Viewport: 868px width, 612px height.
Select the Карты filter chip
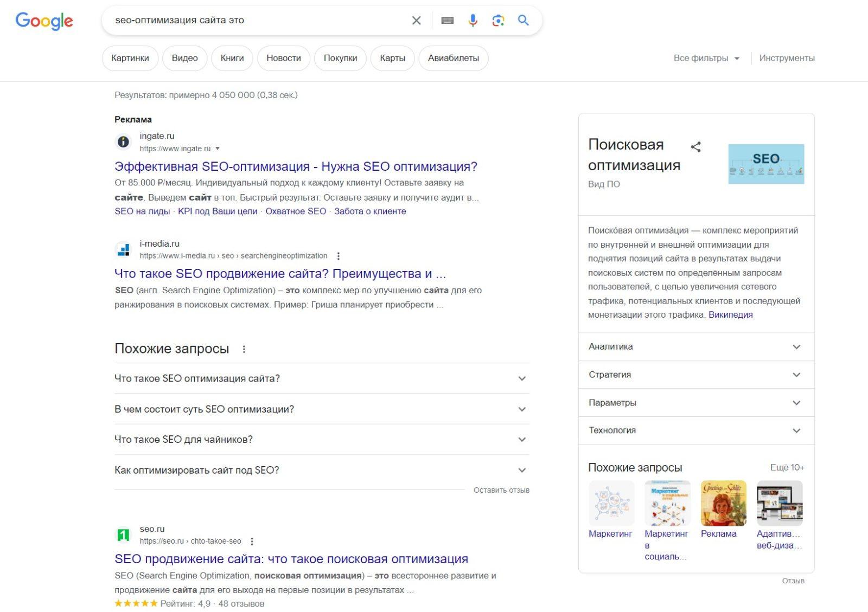(x=392, y=58)
